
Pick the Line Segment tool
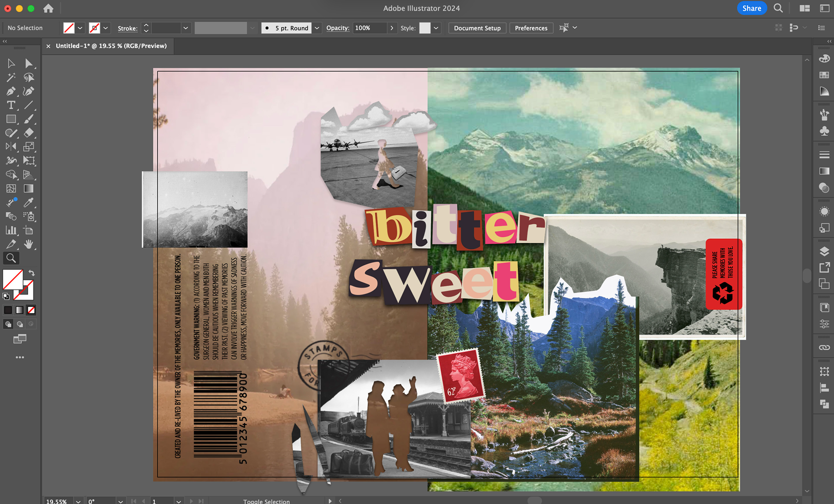point(29,105)
